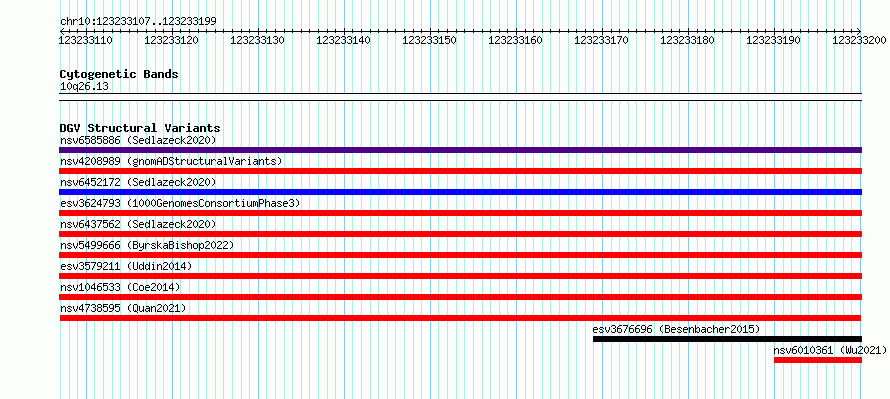Open the nsv4738595 (Quan2021) label
Viewport: 890px width, 399px height.
click(x=123, y=308)
